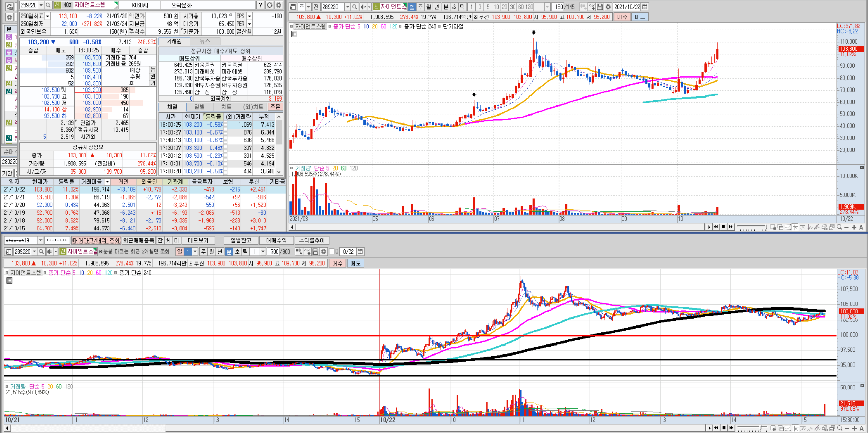Switch to the 거래원 tab

174,42
